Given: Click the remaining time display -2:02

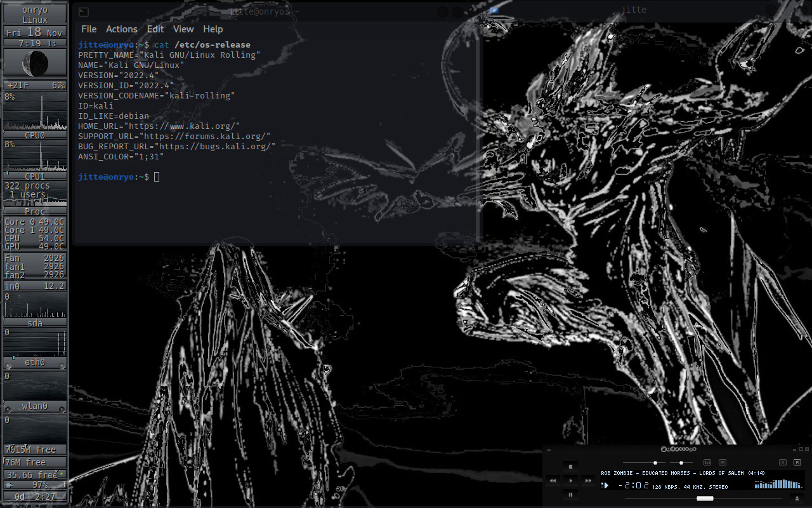Looking at the screenshot, I should click(x=633, y=485).
